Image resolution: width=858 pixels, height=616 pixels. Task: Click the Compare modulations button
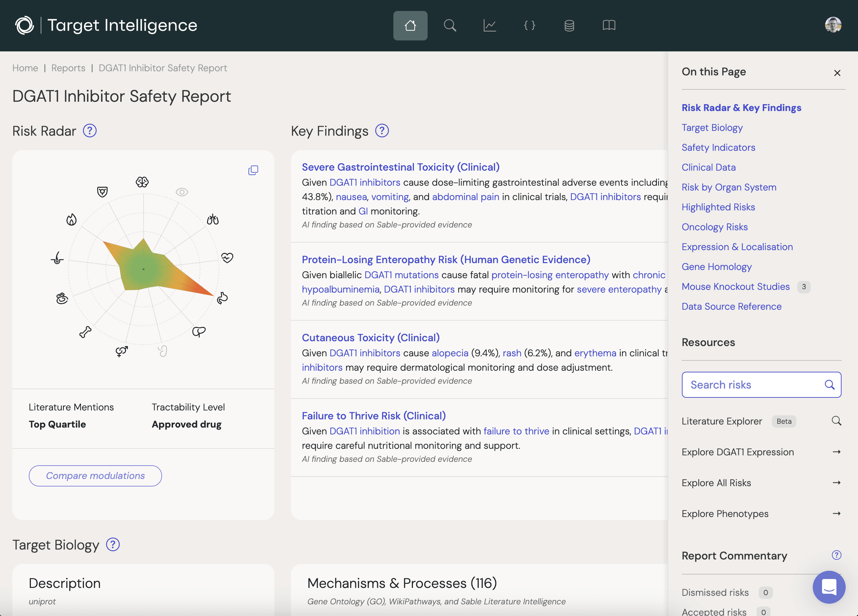click(x=95, y=476)
